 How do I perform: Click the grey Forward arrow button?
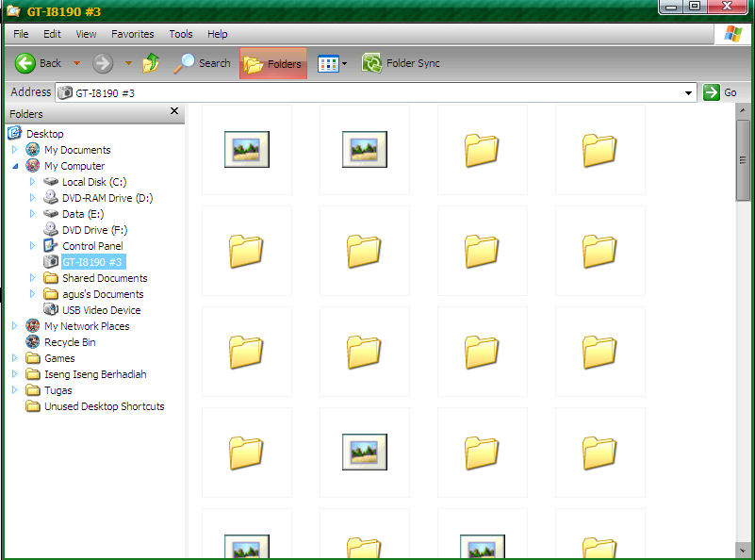click(103, 63)
